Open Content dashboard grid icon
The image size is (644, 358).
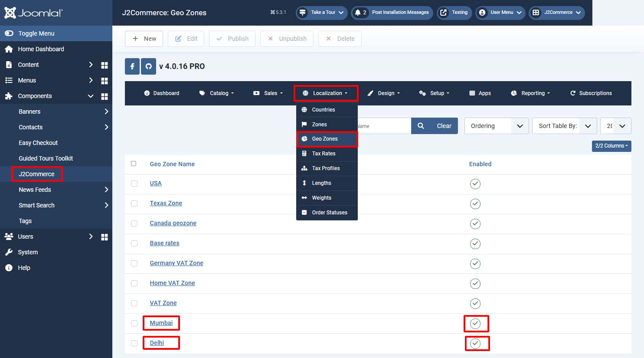pos(105,65)
